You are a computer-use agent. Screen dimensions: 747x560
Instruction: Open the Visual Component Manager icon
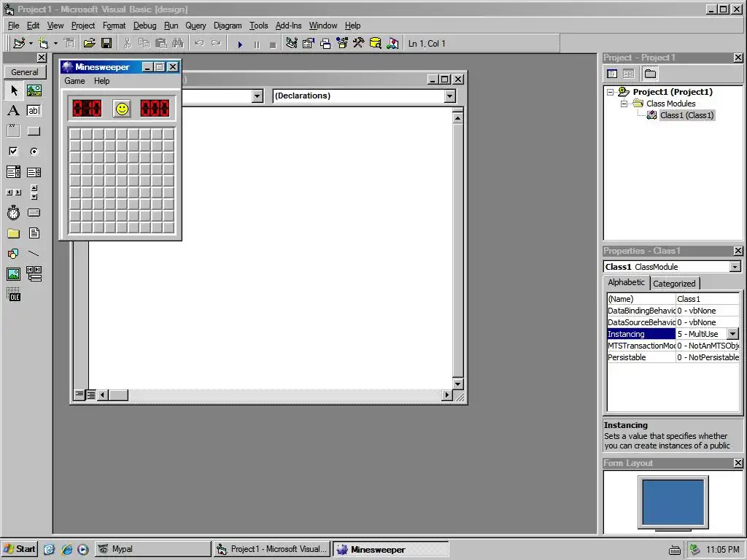click(392, 43)
